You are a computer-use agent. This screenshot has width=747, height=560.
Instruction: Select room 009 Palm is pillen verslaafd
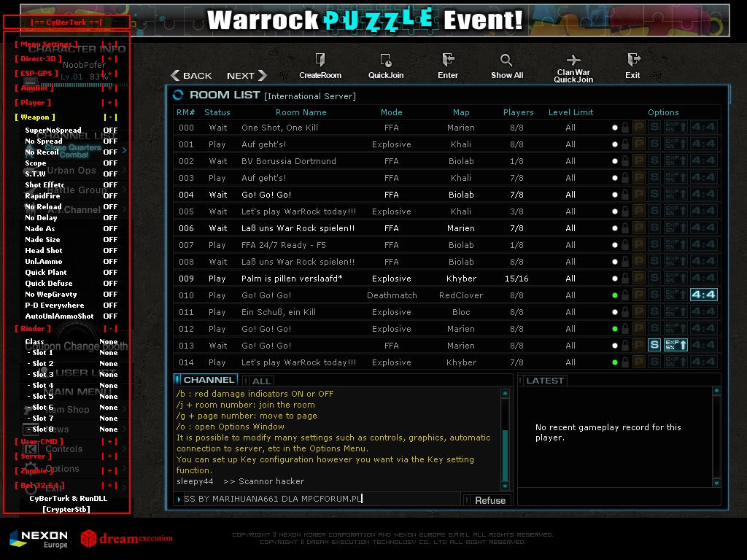tap(447, 279)
